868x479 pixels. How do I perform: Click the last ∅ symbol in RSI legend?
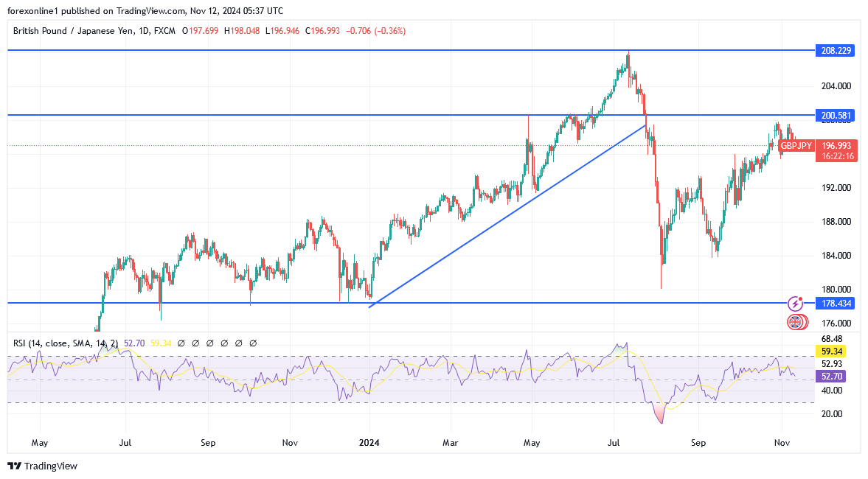253,343
